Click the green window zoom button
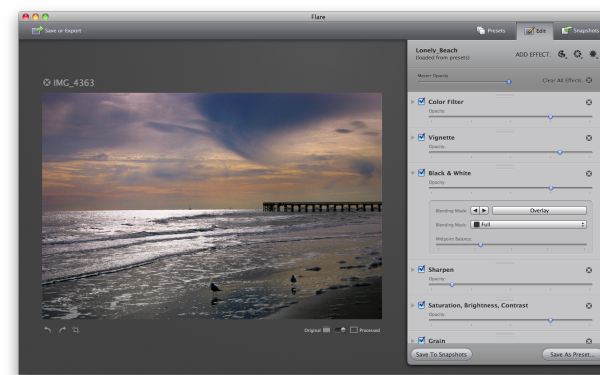 pos(46,16)
